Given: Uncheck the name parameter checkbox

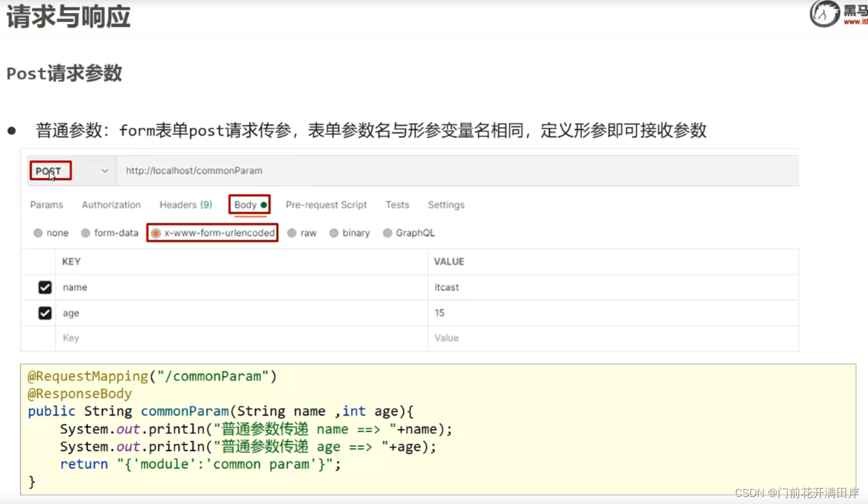Looking at the screenshot, I should 45,287.
